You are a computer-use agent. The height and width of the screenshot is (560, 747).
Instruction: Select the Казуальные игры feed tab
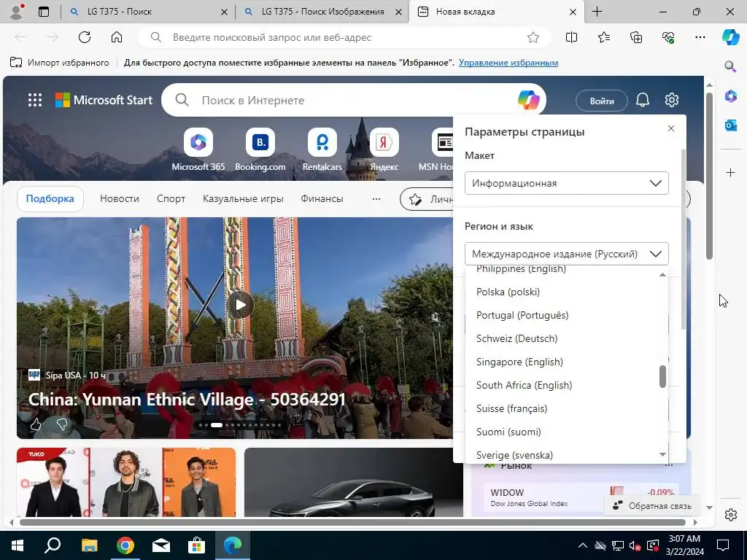[243, 198]
